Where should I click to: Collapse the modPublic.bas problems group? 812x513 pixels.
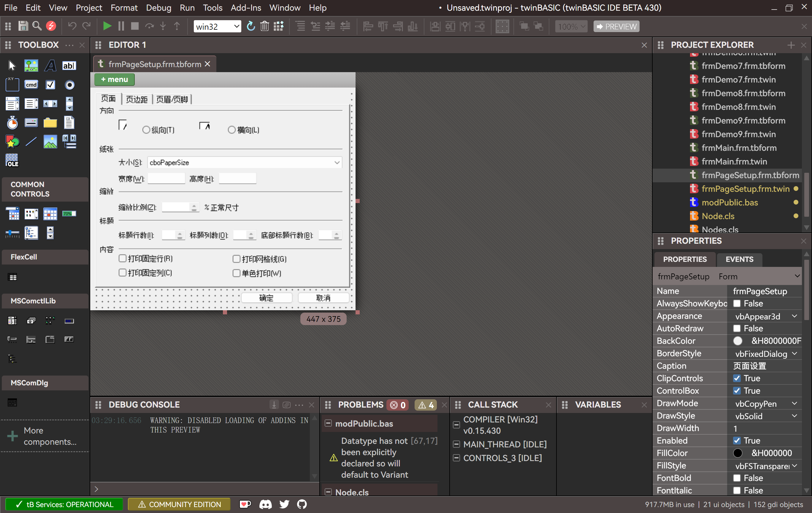click(328, 423)
